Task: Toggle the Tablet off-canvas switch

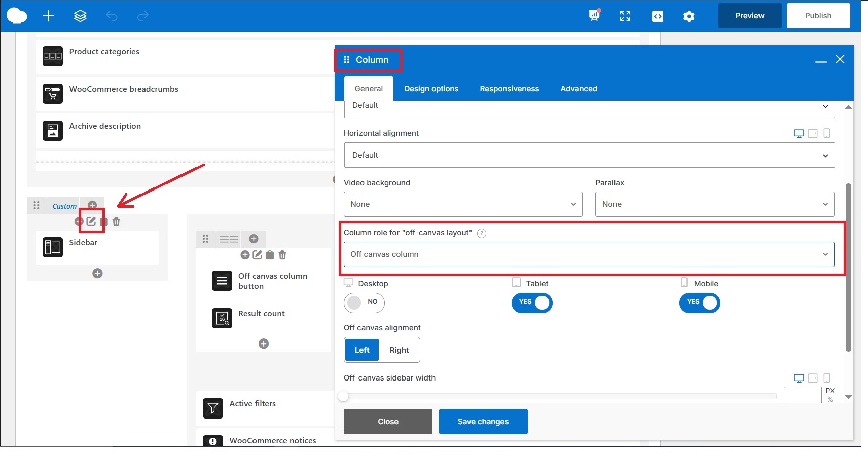Action: tap(532, 302)
